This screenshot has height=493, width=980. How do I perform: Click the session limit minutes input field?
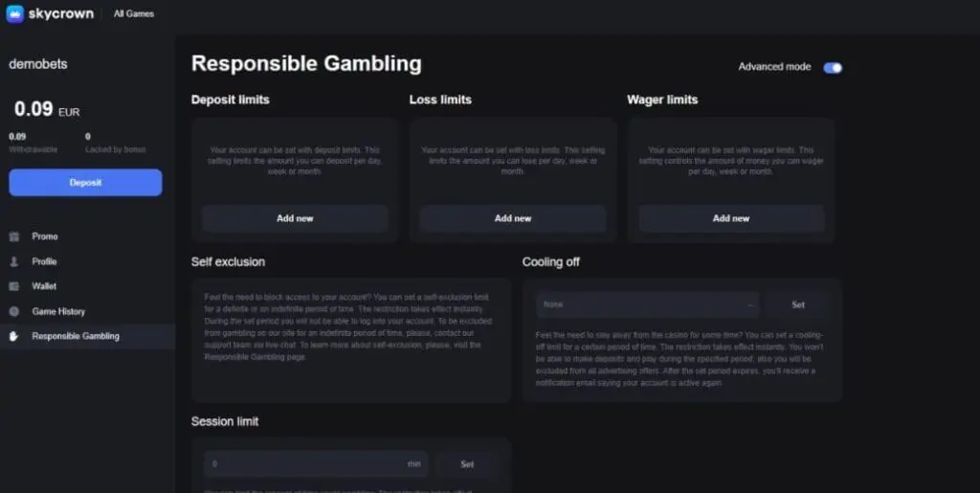(x=306, y=464)
